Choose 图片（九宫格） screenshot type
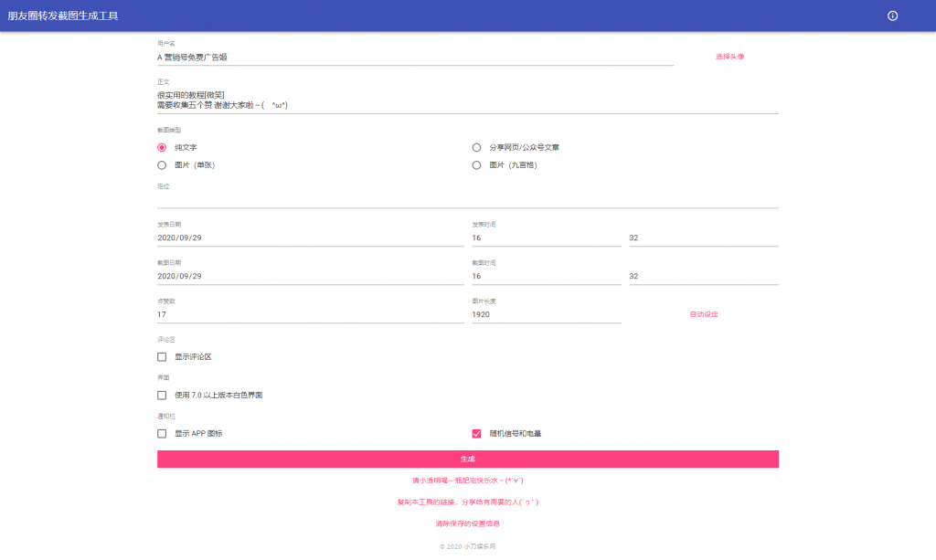Screen dimensions: 936x560 coord(476,165)
